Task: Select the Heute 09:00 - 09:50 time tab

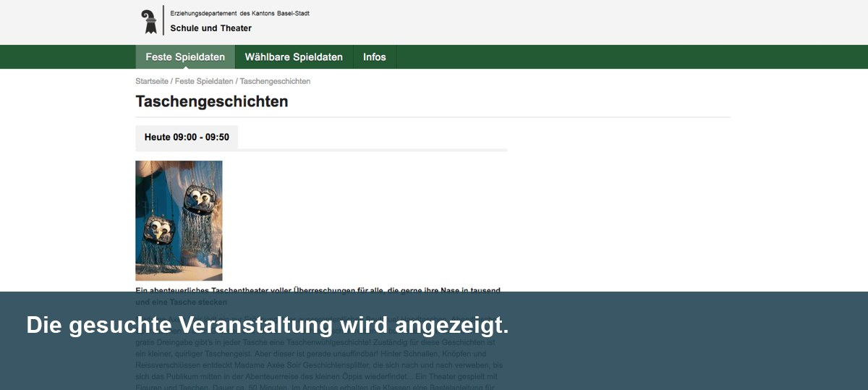Action: [x=187, y=137]
